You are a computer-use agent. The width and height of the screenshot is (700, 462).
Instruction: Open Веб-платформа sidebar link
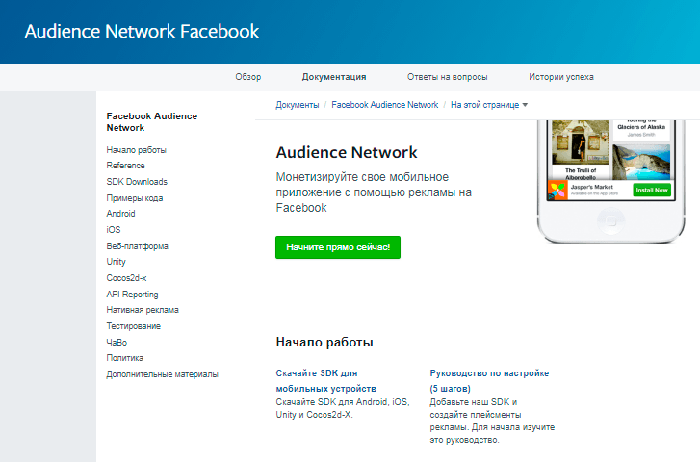(x=138, y=246)
